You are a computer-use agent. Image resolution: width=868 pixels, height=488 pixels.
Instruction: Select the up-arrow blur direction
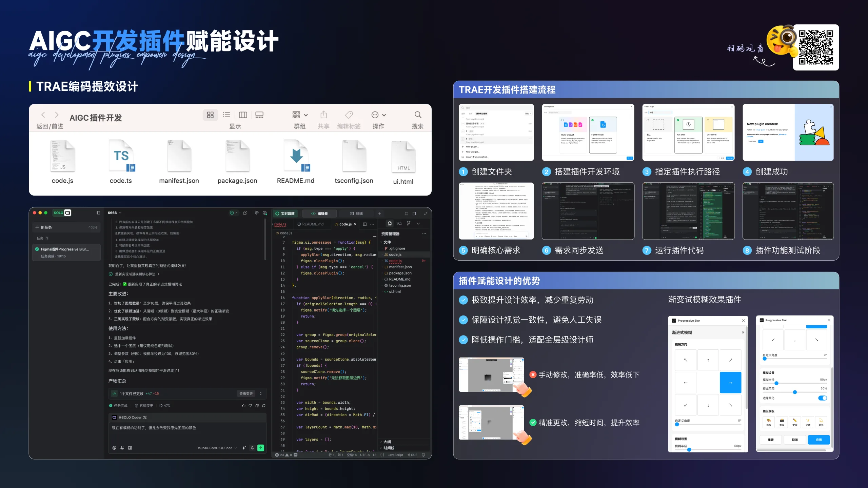pos(708,360)
